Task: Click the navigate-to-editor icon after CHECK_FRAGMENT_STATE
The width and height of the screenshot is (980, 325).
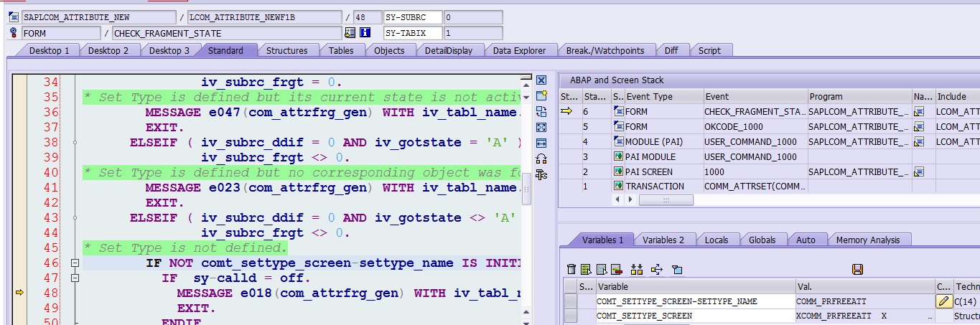Action: 350,33
